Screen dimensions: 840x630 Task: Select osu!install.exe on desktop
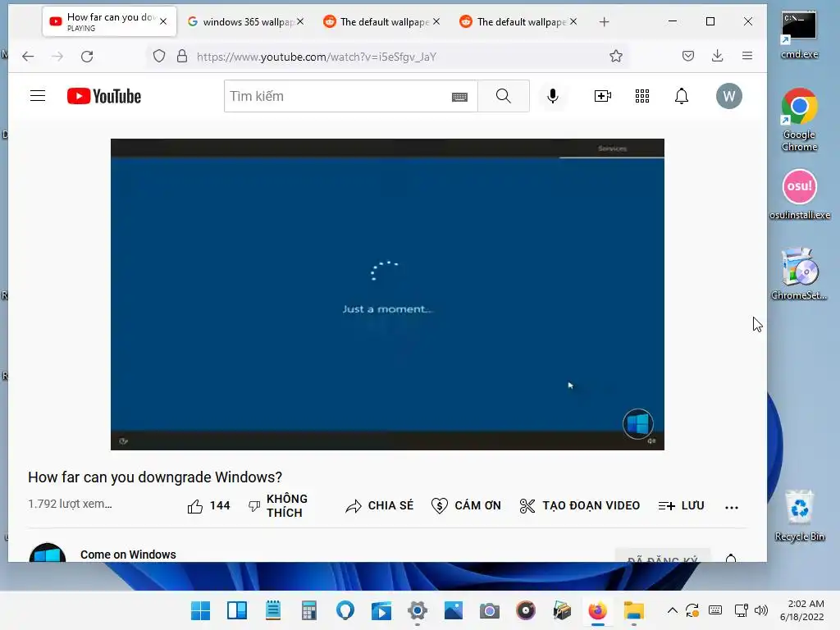tap(800, 194)
